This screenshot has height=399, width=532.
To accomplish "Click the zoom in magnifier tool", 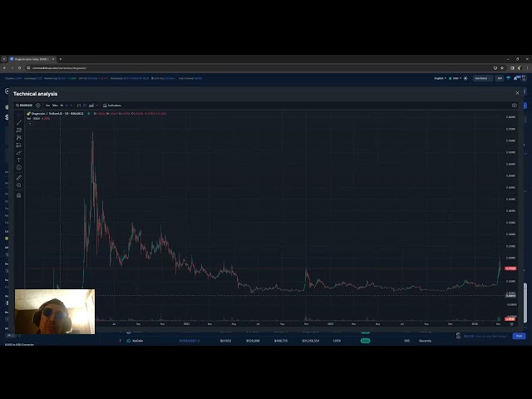I will coord(19,185).
